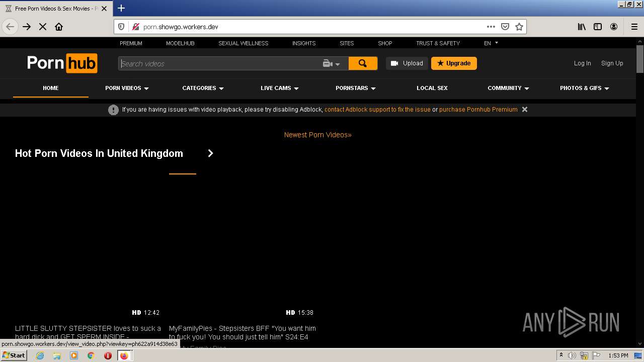Click the site logo in the header

coord(62,63)
